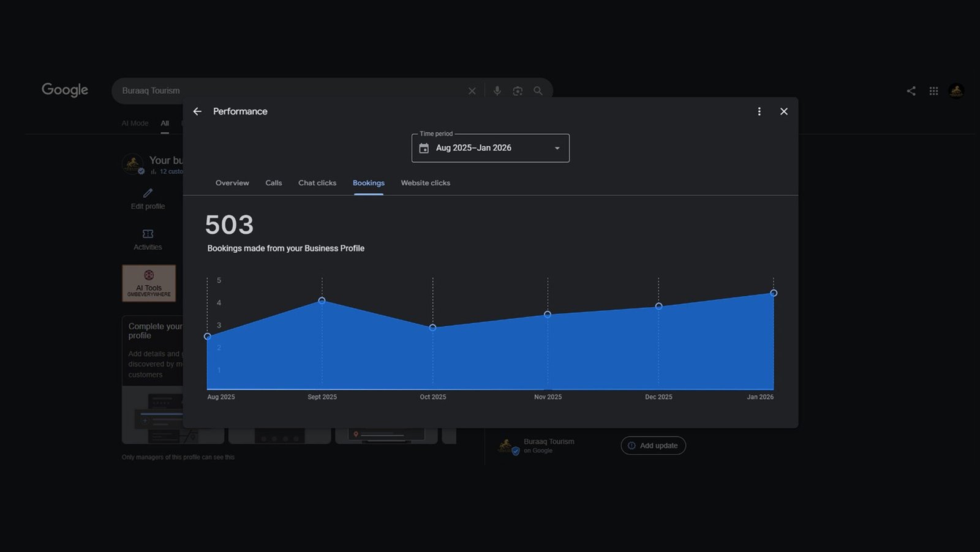Switch to the Overview tab
Viewport: 980px width, 552px height.
[232, 183]
